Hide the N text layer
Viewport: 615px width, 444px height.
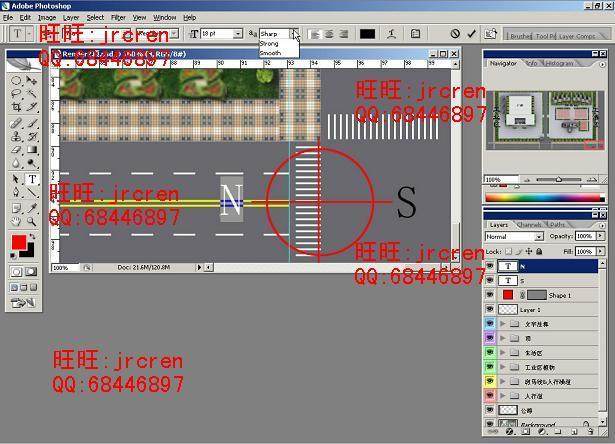click(490, 266)
